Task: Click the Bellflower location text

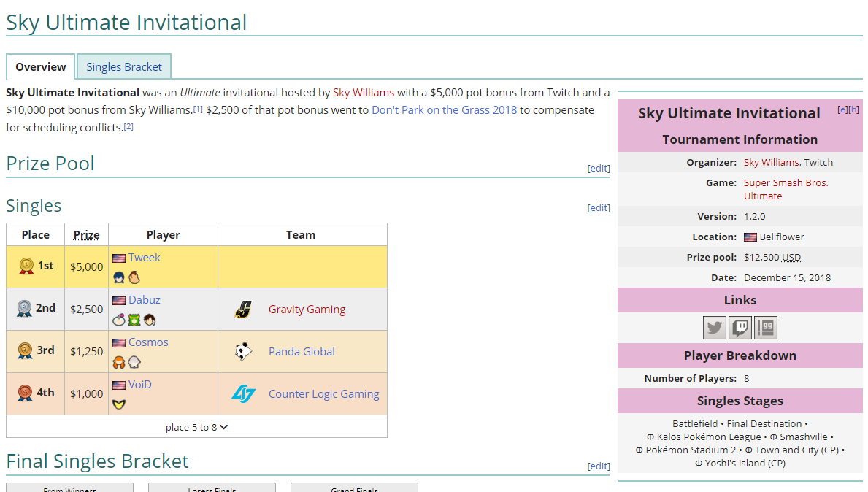Action: point(782,237)
